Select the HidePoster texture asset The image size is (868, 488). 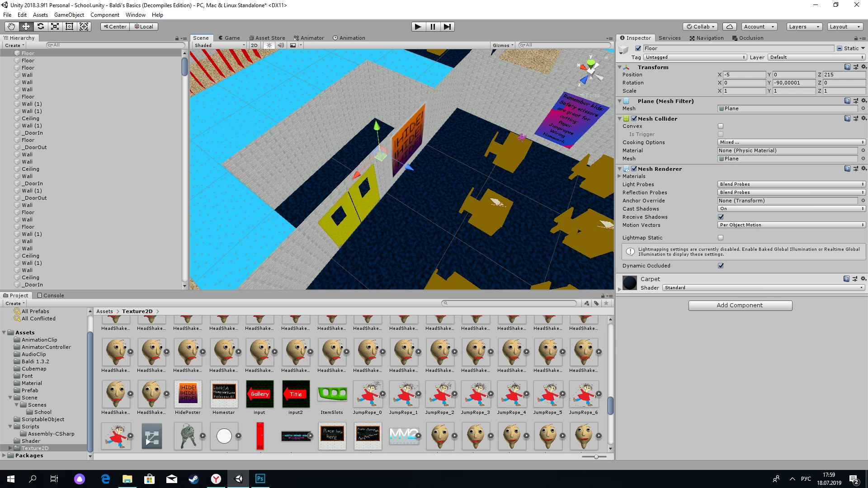tap(188, 397)
